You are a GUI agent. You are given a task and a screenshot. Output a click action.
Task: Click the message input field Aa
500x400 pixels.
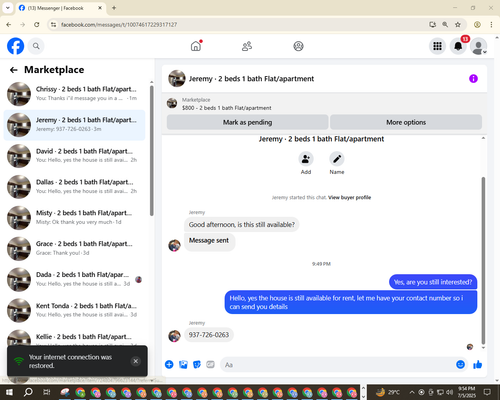coord(337,365)
